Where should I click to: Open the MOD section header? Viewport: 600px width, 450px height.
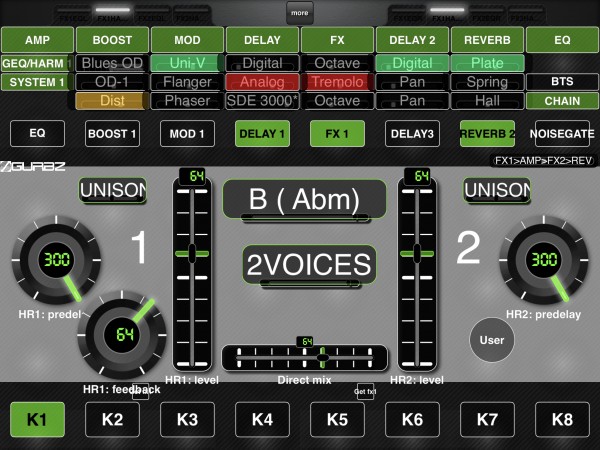click(187, 40)
